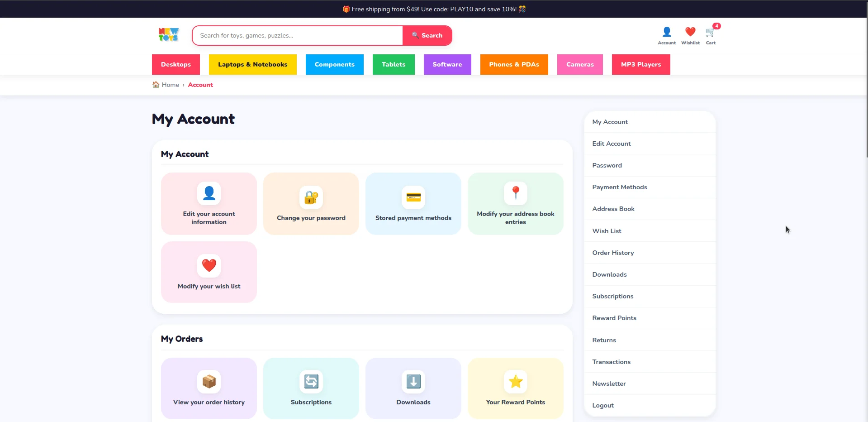Open the Subscriptions tile in My Orders
Viewport: 868px width, 422px height.
(311, 388)
